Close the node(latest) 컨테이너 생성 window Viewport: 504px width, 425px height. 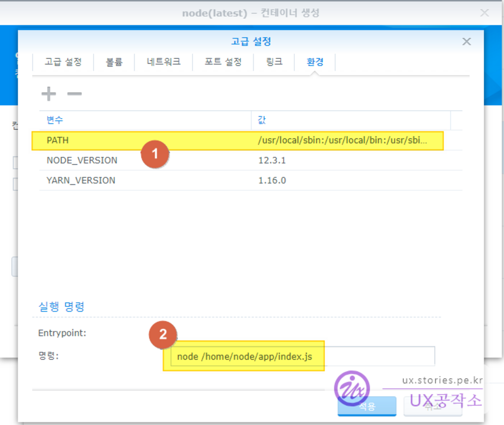click(x=484, y=13)
